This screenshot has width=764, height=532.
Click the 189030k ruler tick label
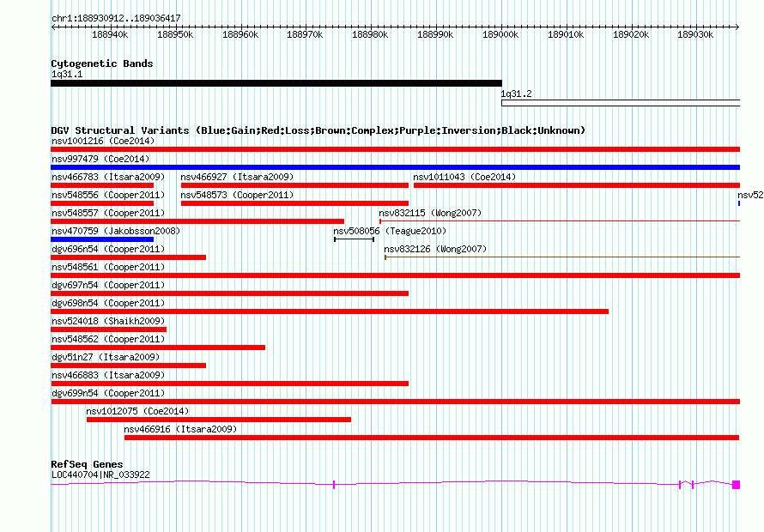(x=695, y=34)
